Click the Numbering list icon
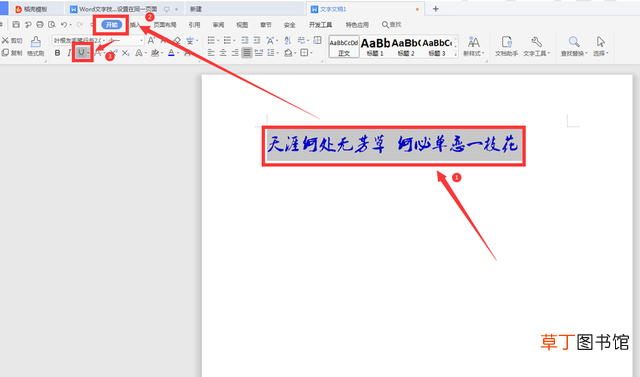This screenshot has width=640, height=377. coord(227,40)
